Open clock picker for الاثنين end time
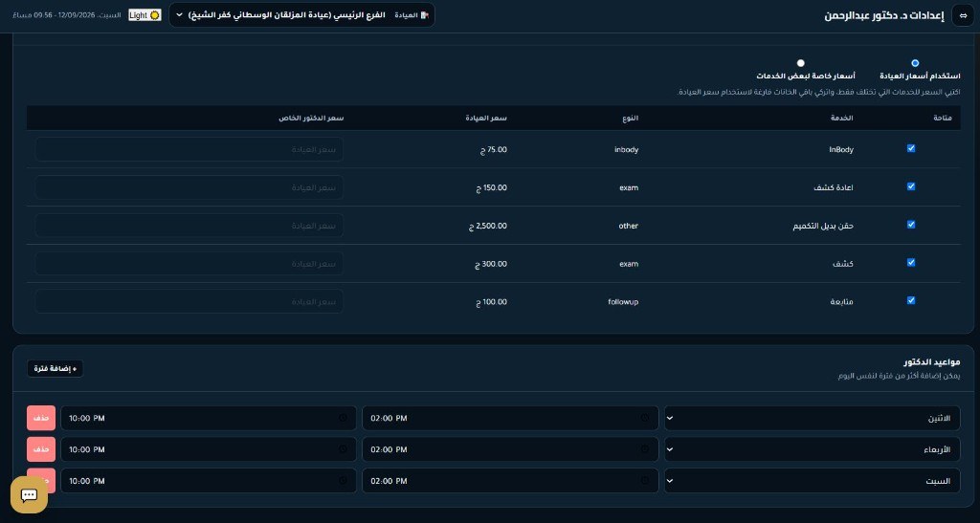Image resolution: width=980 pixels, height=523 pixels. tap(343, 418)
